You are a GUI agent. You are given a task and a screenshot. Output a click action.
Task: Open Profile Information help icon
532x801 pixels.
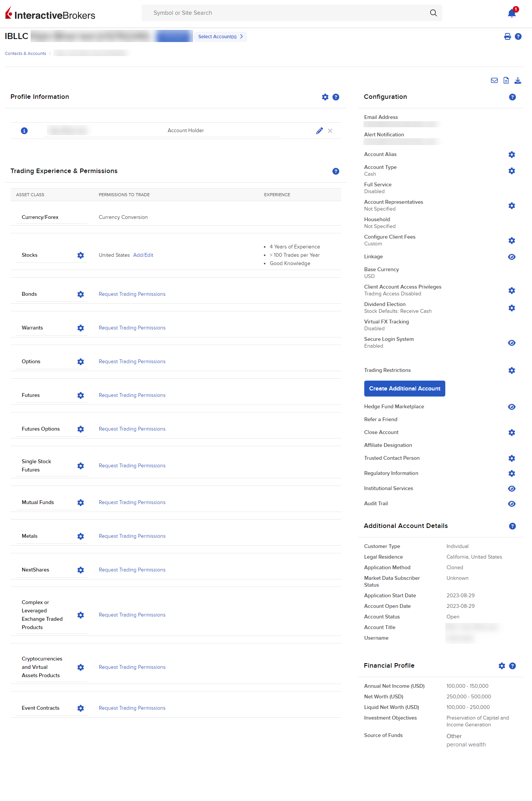click(335, 97)
